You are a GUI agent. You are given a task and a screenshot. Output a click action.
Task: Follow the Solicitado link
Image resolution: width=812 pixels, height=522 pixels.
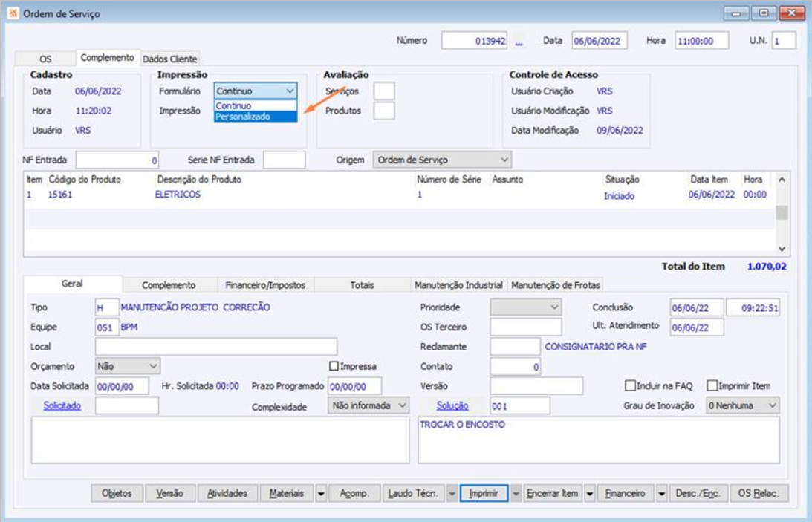[x=62, y=405]
